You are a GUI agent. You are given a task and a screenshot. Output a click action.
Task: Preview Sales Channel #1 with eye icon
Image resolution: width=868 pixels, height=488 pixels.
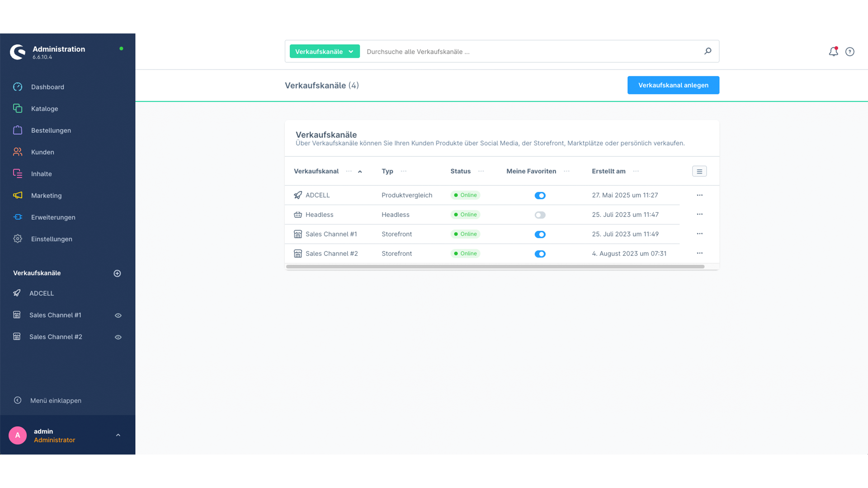pos(118,315)
